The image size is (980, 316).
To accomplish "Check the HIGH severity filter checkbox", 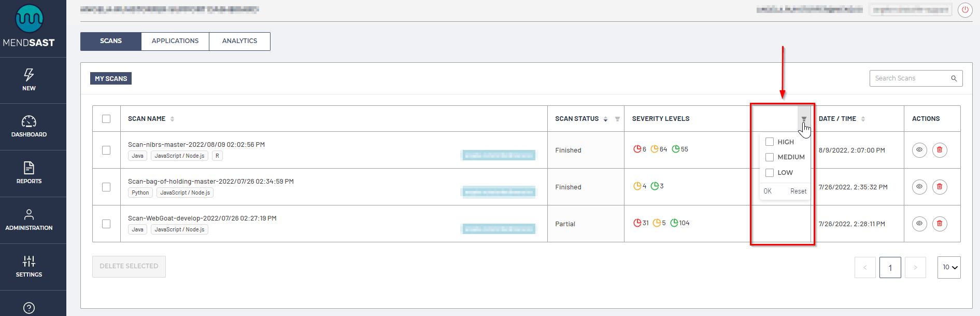I will [770, 142].
